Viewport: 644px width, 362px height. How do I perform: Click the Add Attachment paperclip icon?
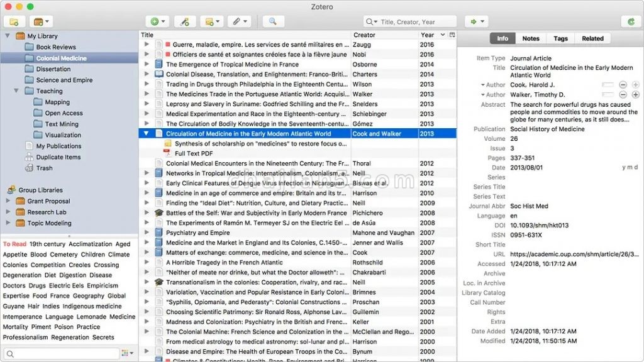pyautogui.click(x=240, y=22)
